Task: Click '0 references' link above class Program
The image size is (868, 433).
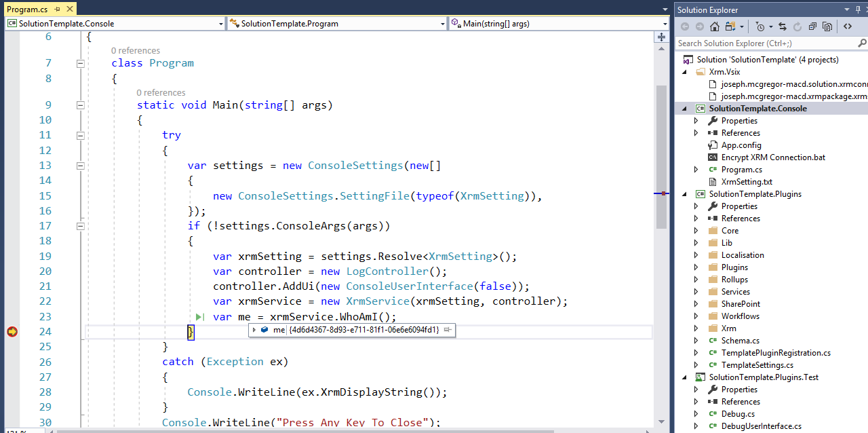Action: 136,50
